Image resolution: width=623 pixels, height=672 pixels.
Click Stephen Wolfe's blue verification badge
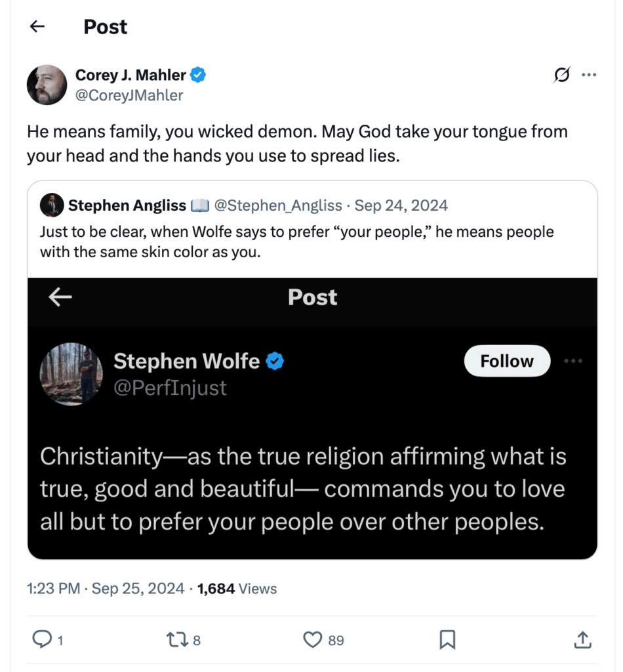(x=275, y=361)
